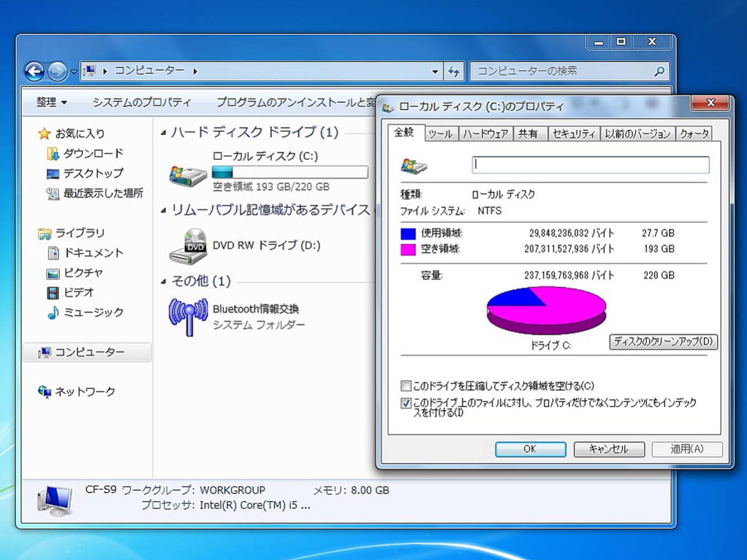Click in the コンピューターの検索 search box
747x560 pixels.
pyautogui.click(x=569, y=71)
